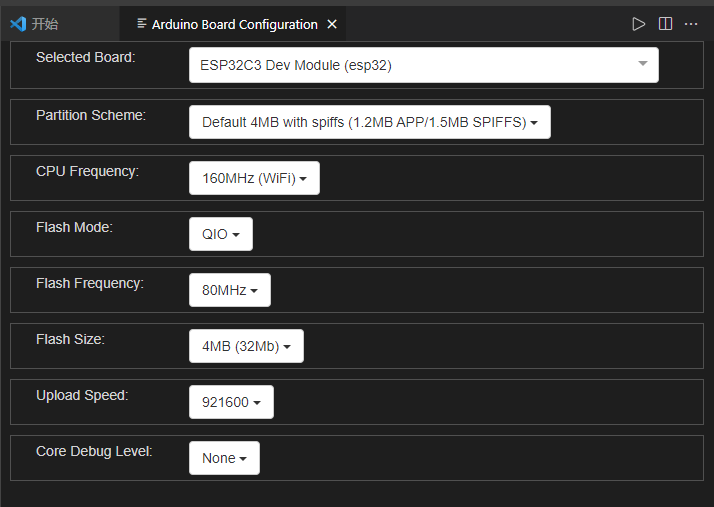Click the run triangle icon in the editor toolbar

tap(638, 24)
